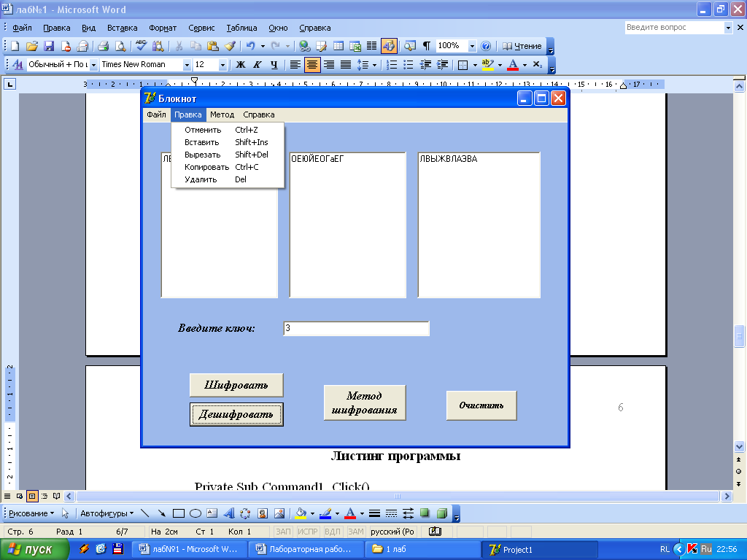747x560 pixels.
Task: Open Автофигуры dropdown menu
Action: [x=107, y=513]
